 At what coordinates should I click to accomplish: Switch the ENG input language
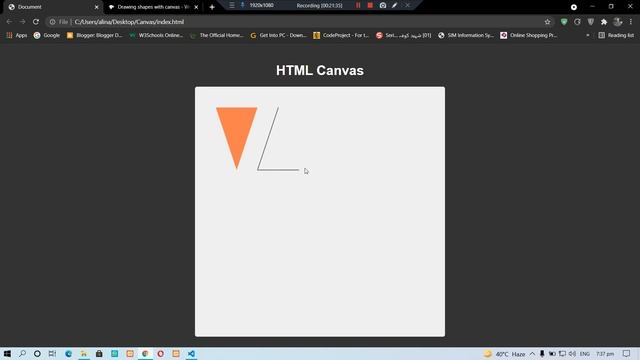[584, 354]
